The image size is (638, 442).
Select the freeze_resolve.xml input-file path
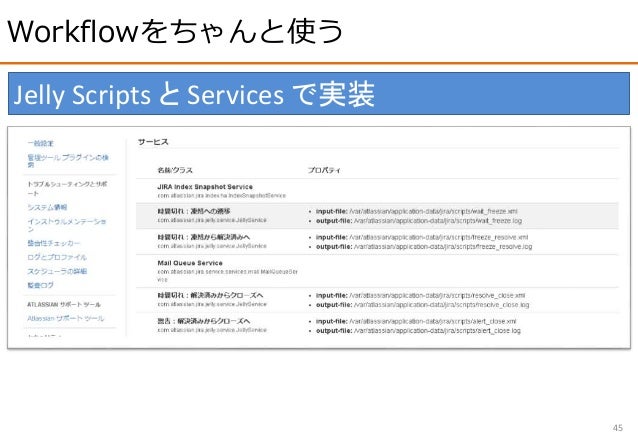point(439,237)
